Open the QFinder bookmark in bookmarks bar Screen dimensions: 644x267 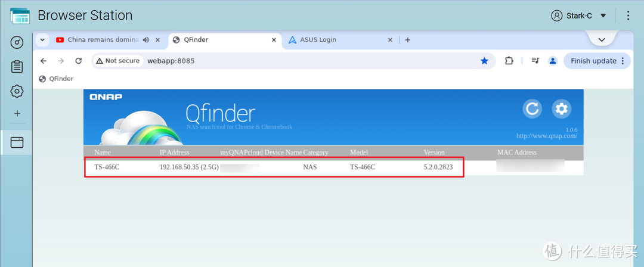tap(56, 79)
